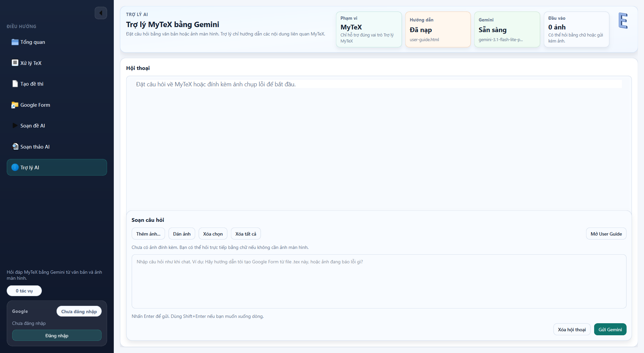Clear conversation with Xóa hội thoại
This screenshot has height=353, width=644.
coord(572,330)
